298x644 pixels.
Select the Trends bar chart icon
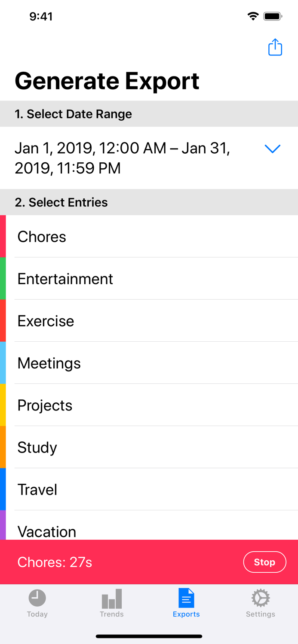(111, 598)
